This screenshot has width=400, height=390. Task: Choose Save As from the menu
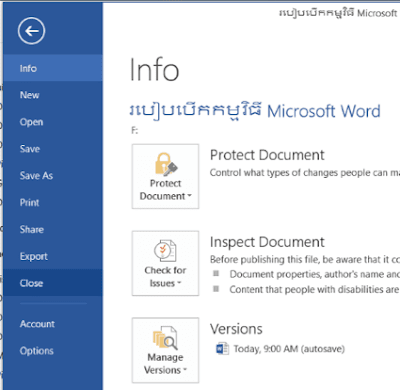click(x=53, y=176)
